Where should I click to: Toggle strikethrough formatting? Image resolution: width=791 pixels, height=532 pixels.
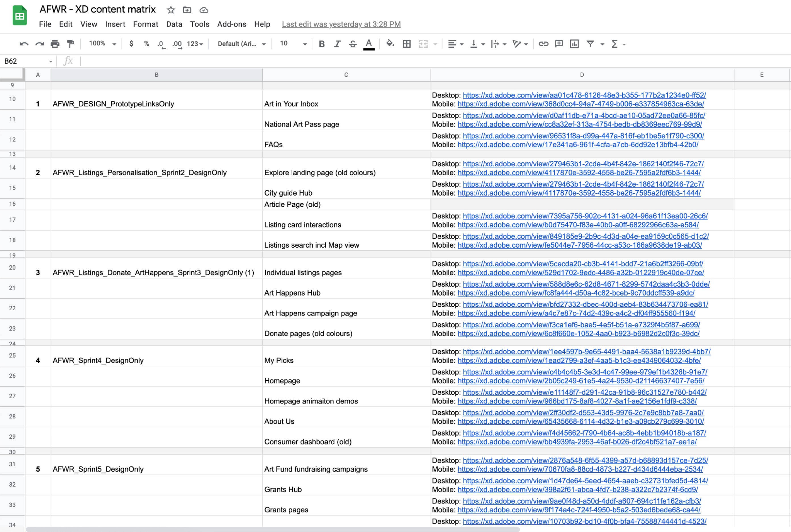(x=353, y=44)
